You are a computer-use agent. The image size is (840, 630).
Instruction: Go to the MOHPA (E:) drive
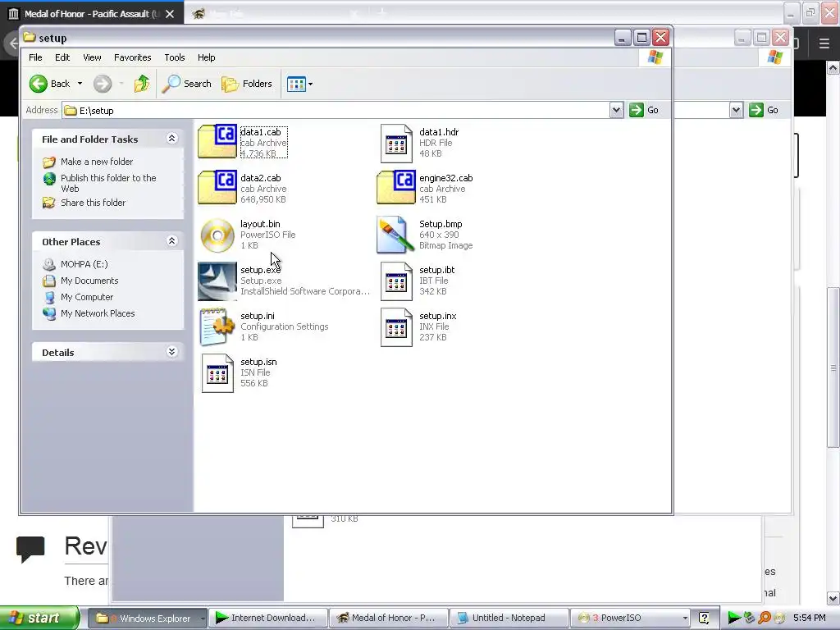[84, 264]
